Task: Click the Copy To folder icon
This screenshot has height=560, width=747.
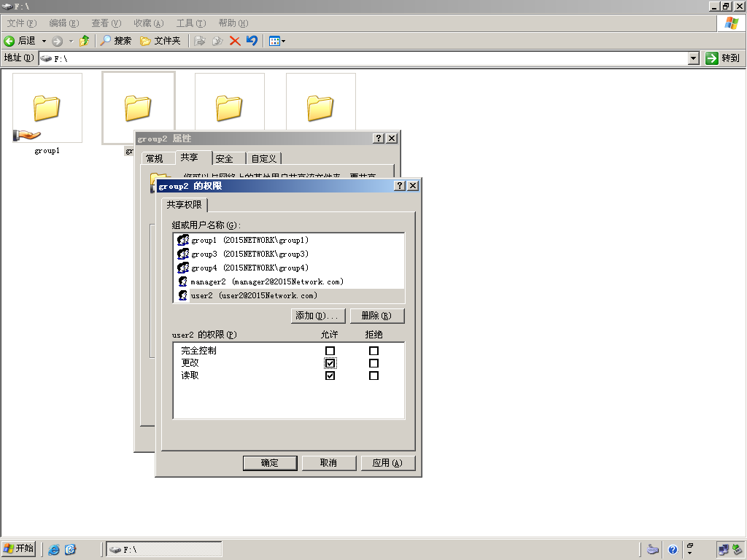Action: click(x=217, y=41)
